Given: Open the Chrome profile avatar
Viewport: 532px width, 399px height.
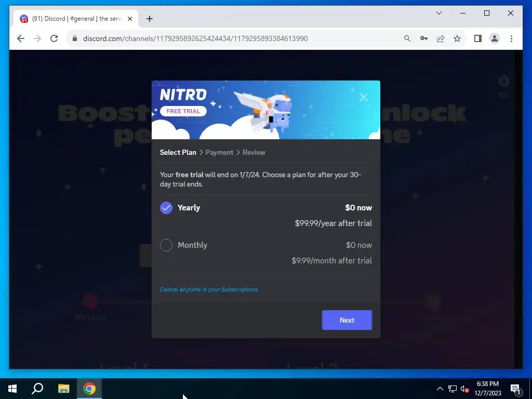Looking at the screenshot, I should [495, 38].
